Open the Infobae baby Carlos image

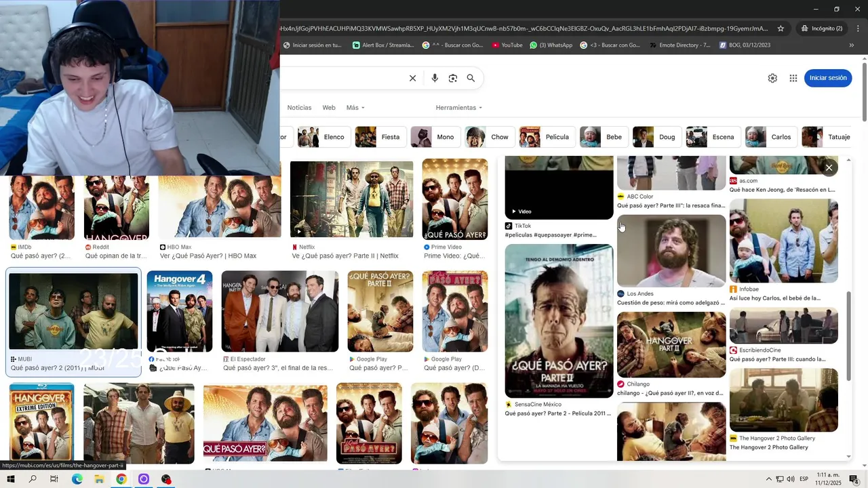pyautogui.click(x=784, y=241)
